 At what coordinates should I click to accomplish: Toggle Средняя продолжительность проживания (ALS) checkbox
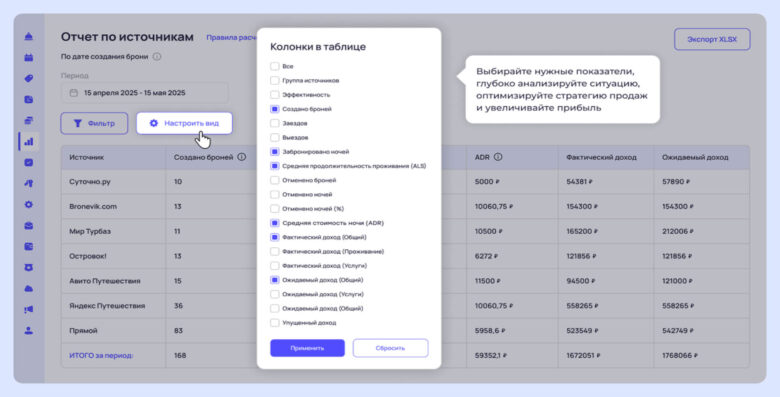point(275,166)
